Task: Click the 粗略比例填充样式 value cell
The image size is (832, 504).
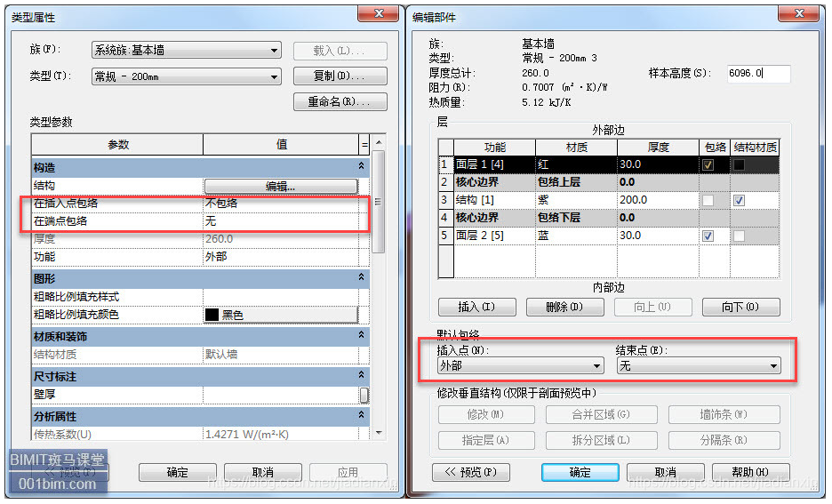Action: click(281, 297)
